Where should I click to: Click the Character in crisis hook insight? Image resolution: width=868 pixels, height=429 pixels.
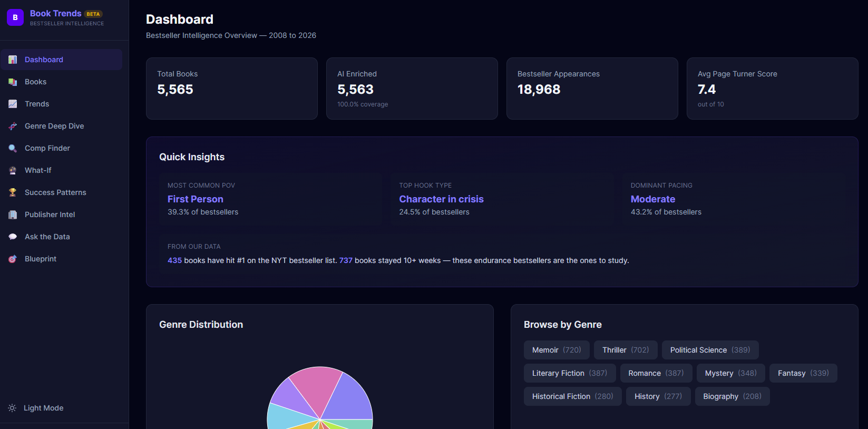[x=502, y=199]
